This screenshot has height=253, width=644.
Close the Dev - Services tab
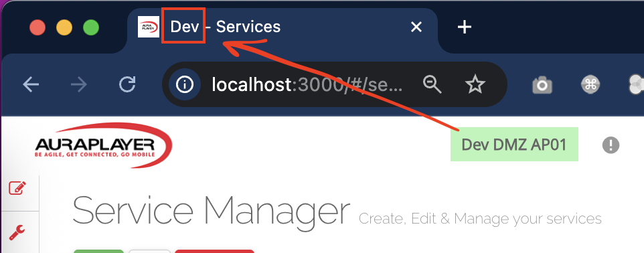pos(416,27)
